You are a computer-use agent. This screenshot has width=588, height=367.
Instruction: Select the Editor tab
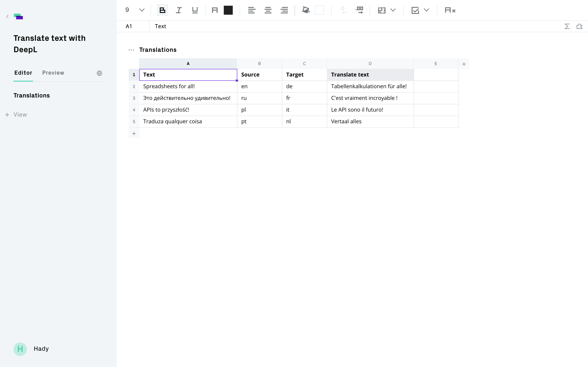click(23, 73)
